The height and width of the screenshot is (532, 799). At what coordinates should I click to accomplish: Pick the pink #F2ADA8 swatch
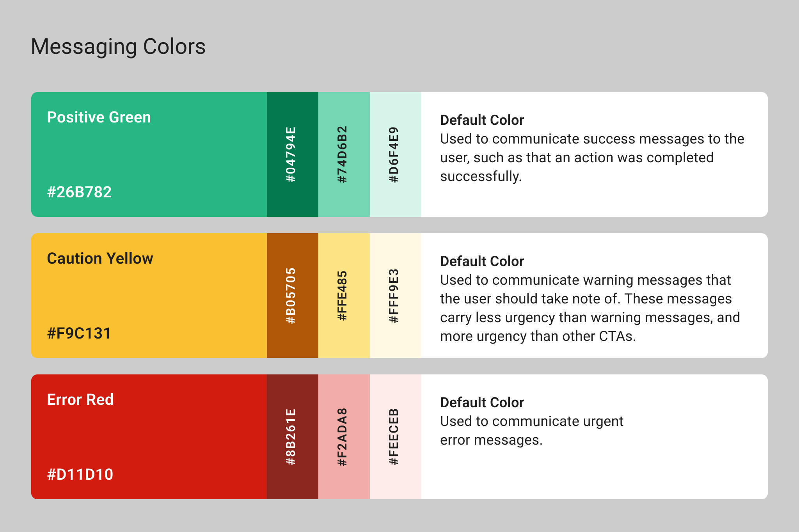pyautogui.click(x=344, y=437)
